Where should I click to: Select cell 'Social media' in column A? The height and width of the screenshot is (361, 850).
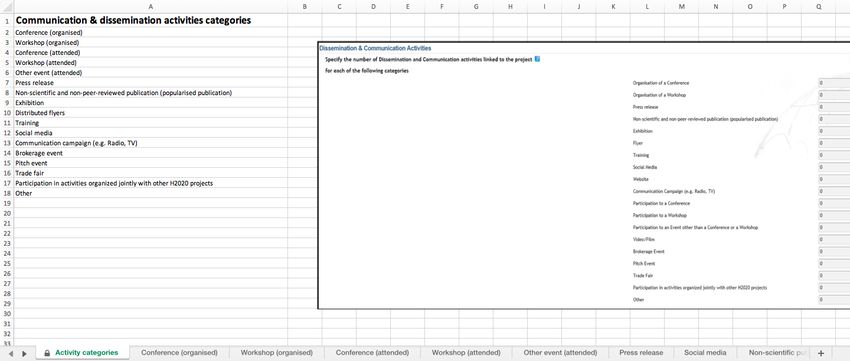pyautogui.click(x=150, y=133)
